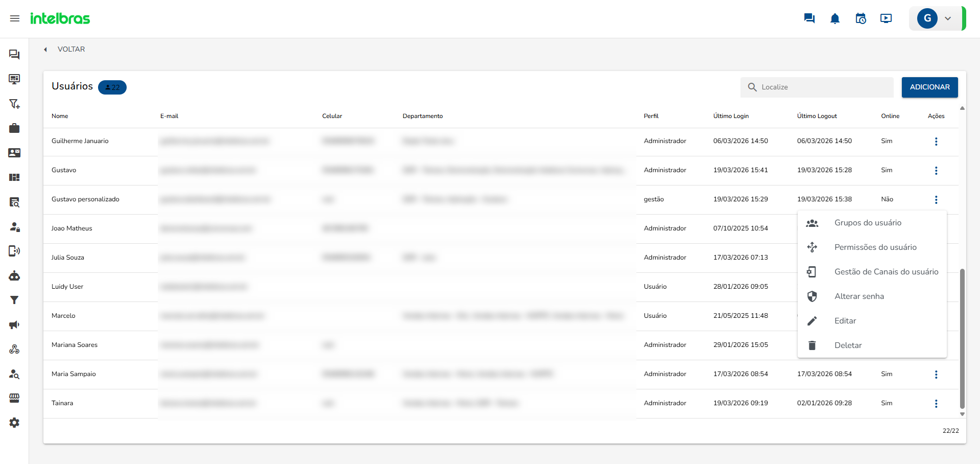Click the Último Logout column header
This screenshot has height=464, width=980.
click(x=817, y=116)
